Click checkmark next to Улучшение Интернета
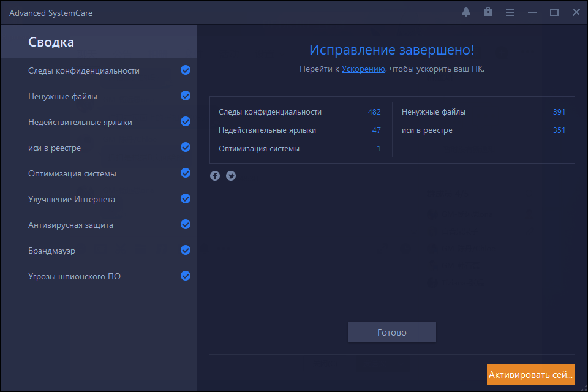This screenshot has height=392, width=588. 186,198
